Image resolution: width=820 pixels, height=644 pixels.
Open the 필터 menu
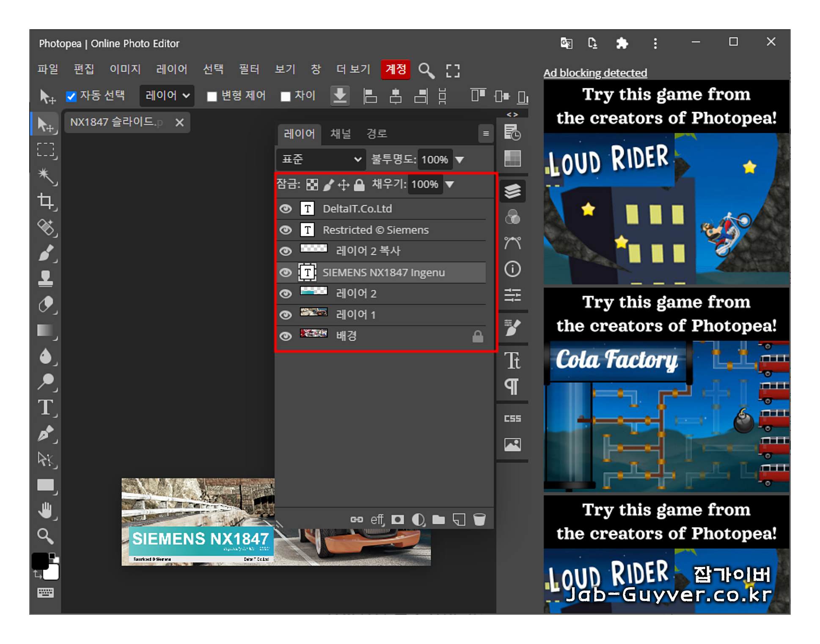[249, 69]
